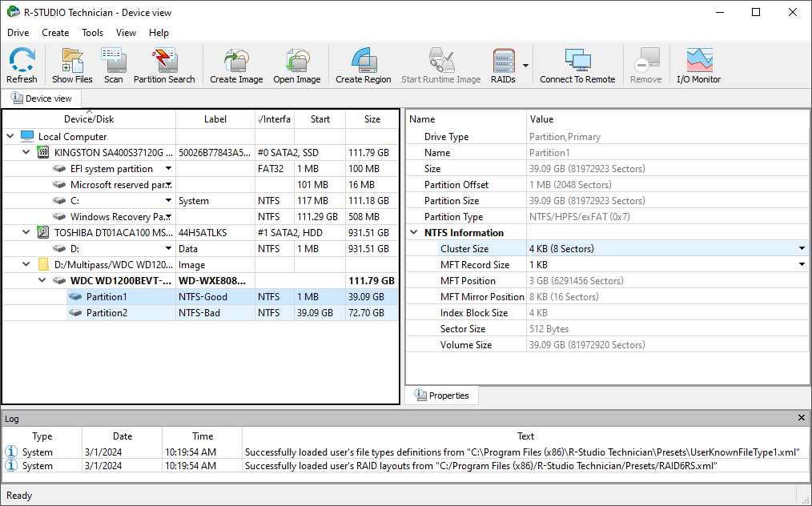
Task: Open the EFI system partition dropdown arrow
Action: click(x=168, y=169)
